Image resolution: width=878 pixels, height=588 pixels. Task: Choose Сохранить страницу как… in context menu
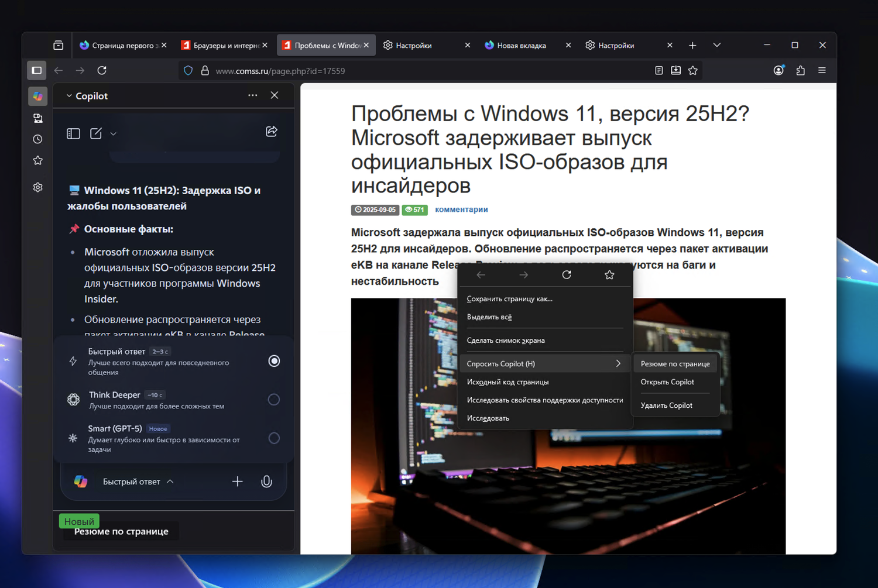coord(546,299)
